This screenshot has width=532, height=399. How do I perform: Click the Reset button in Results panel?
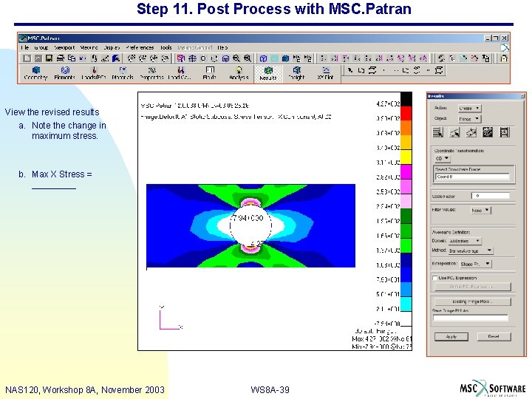[494, 337]
